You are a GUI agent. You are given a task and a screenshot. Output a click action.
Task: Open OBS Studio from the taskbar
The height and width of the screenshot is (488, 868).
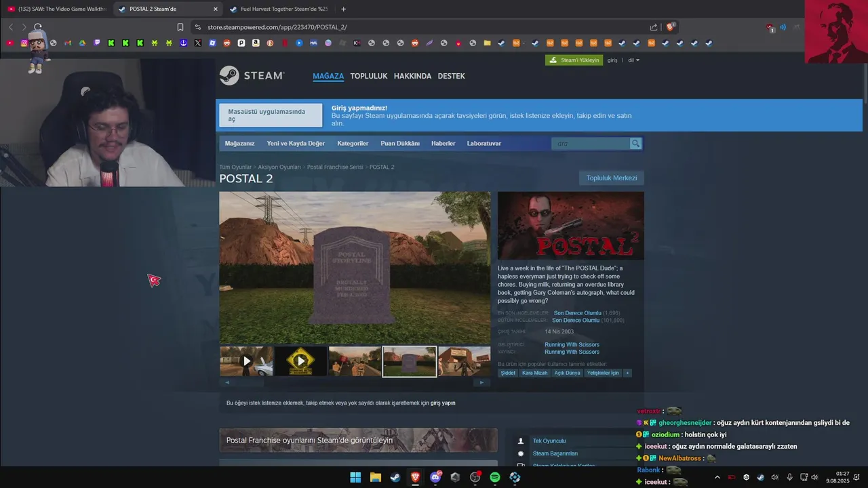coord(475,477)
